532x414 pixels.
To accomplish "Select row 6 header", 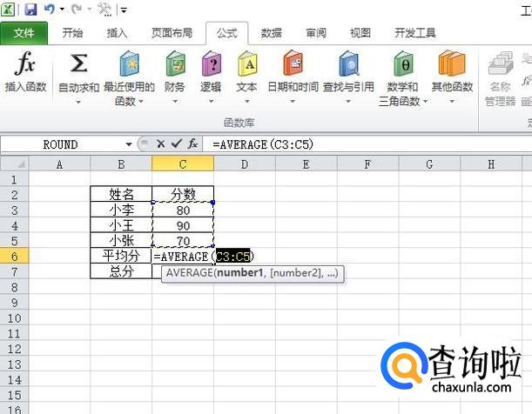I will [x=14, y=256].
